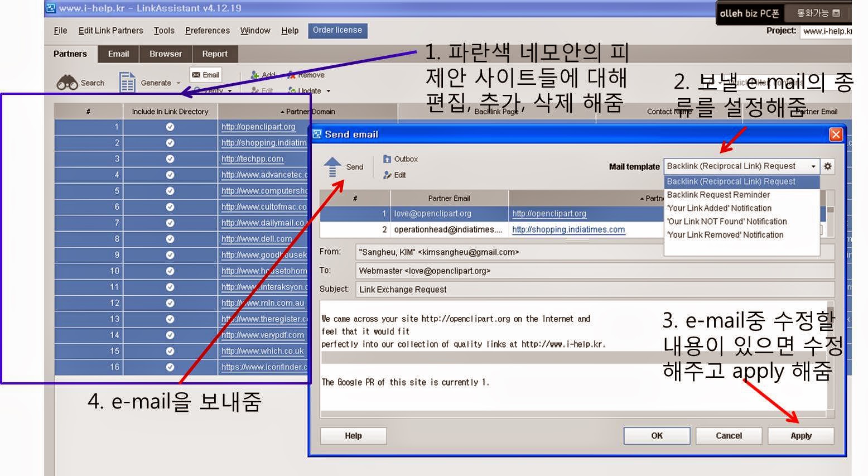Toggle directory inclusion for www.which.co.uk row
Image resolution: width=868 pixels, height=476 pixels.
(x=170, y=351)
